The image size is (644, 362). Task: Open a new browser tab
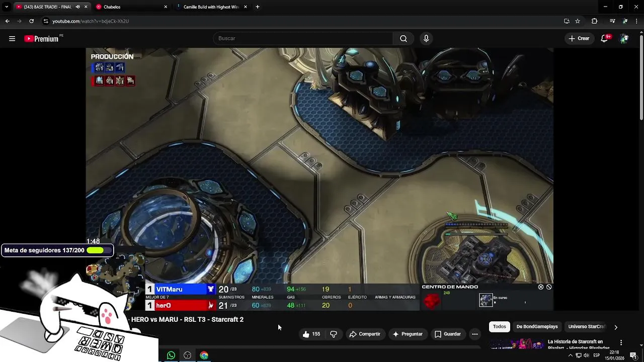point(258,7)
